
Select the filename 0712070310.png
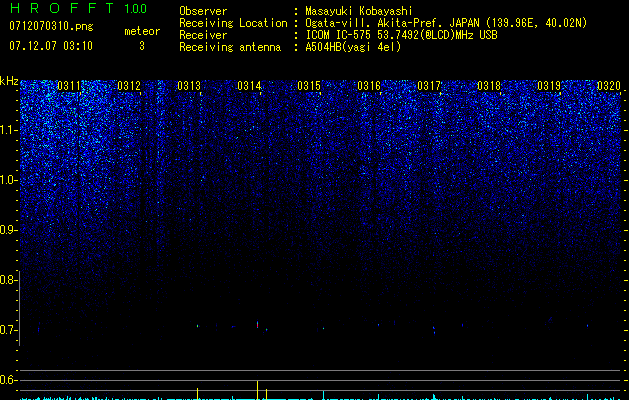click(51, 26)
